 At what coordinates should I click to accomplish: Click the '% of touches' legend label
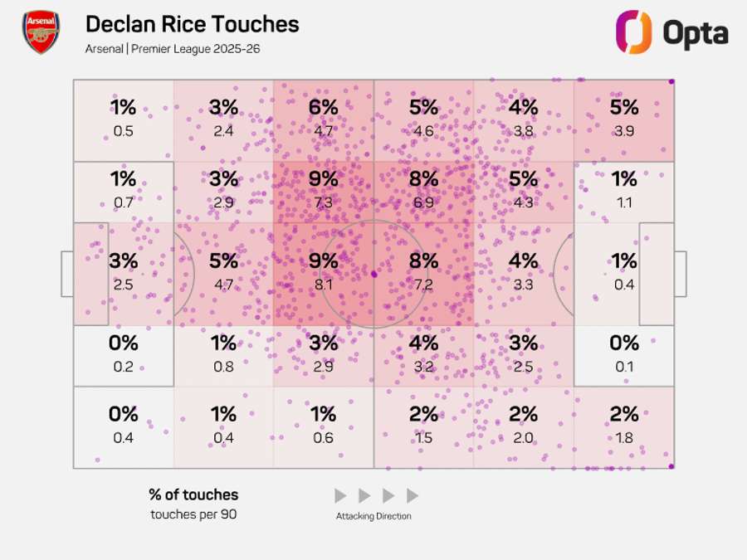pos(193,494)
